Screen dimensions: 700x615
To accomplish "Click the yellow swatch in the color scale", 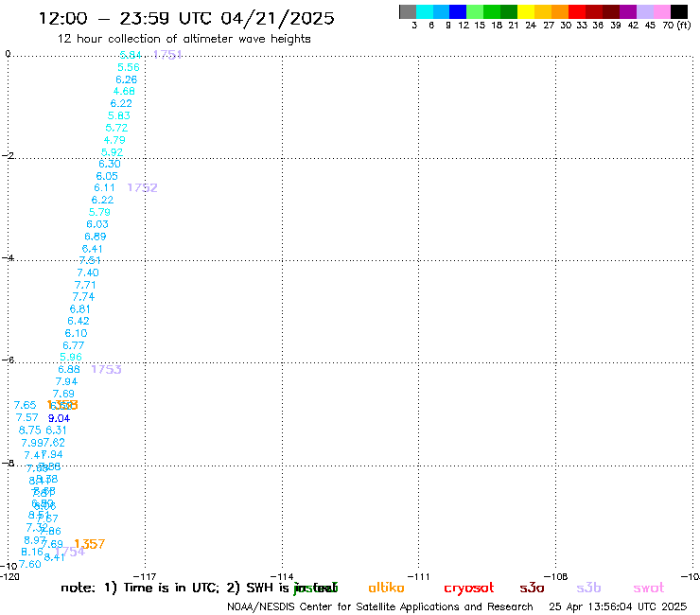I will click(x=526, y=12).
